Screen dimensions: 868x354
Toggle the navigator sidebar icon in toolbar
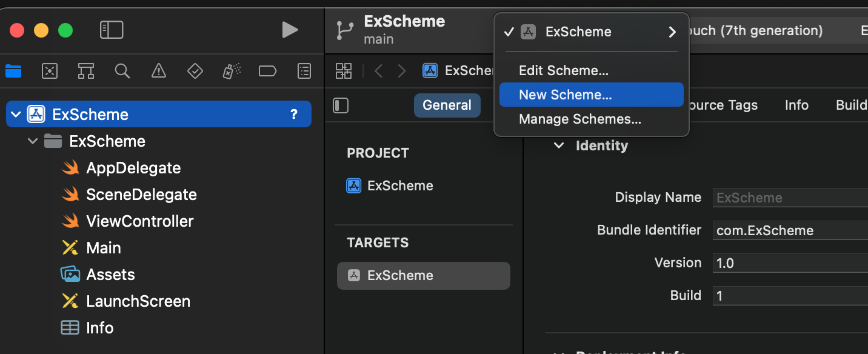tap(112, 30)
